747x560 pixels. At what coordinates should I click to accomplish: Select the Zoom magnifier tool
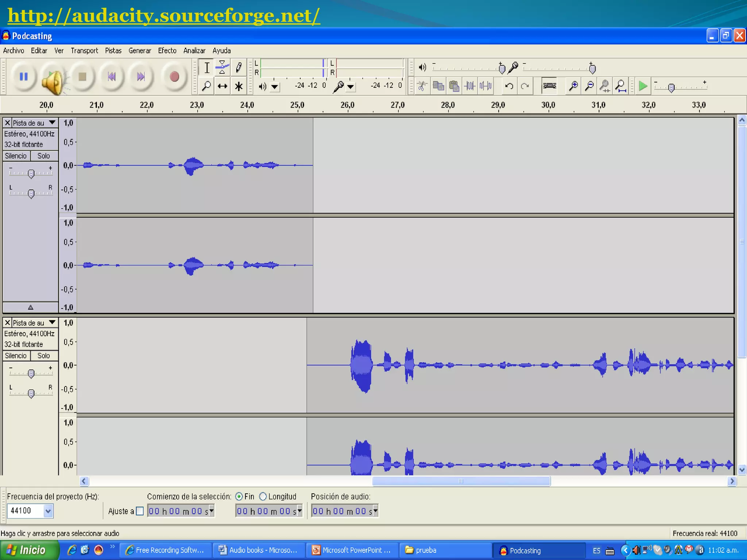point(206,86)
